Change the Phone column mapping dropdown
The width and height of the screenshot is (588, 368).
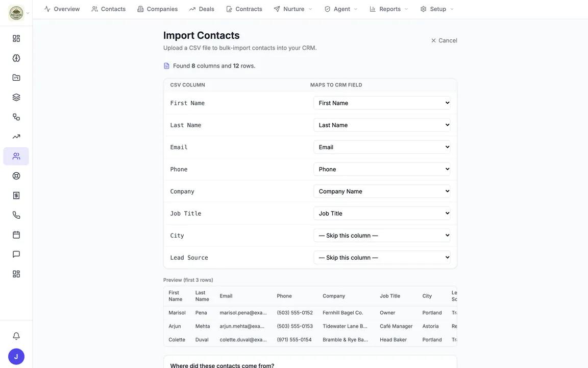[x=382, y=169]
